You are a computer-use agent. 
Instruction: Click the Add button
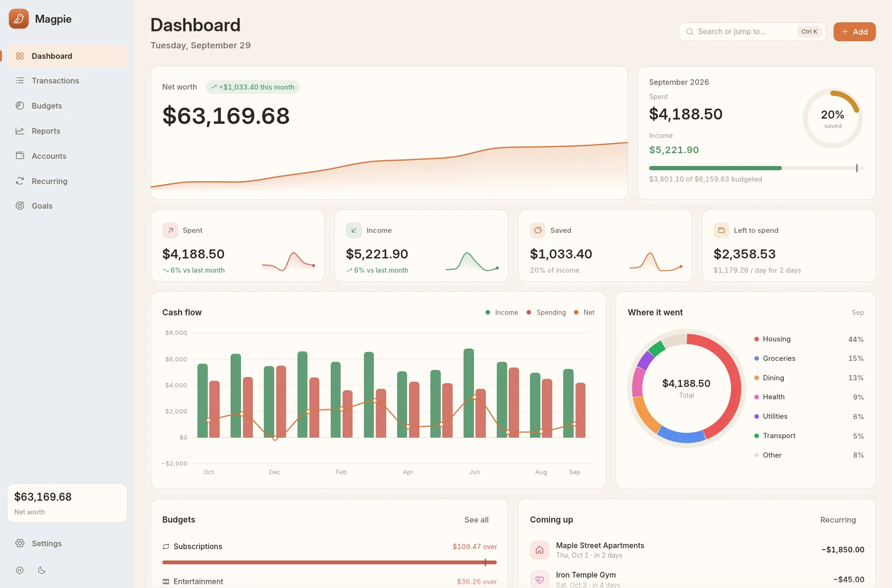[855, 32]
